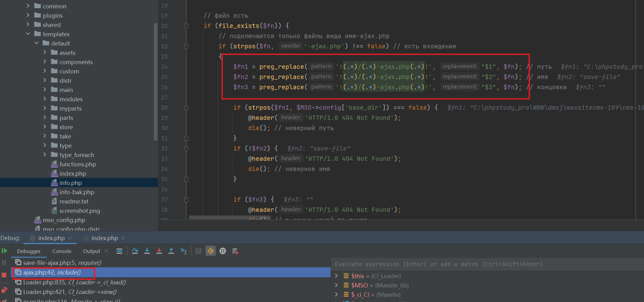Click the Step Into debugger icon
The width and height of the screenshot is (644, 302).
point(147,251)
